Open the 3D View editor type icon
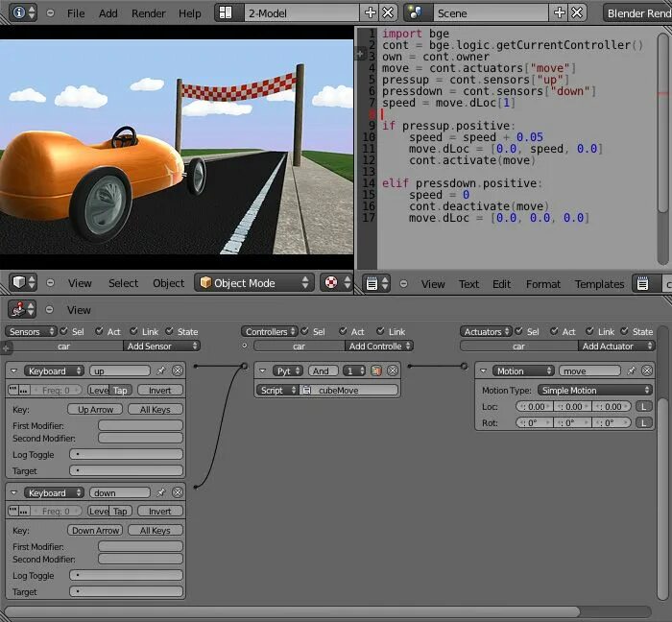The width and height of the screenshot is (672, 622). (23, 283)
